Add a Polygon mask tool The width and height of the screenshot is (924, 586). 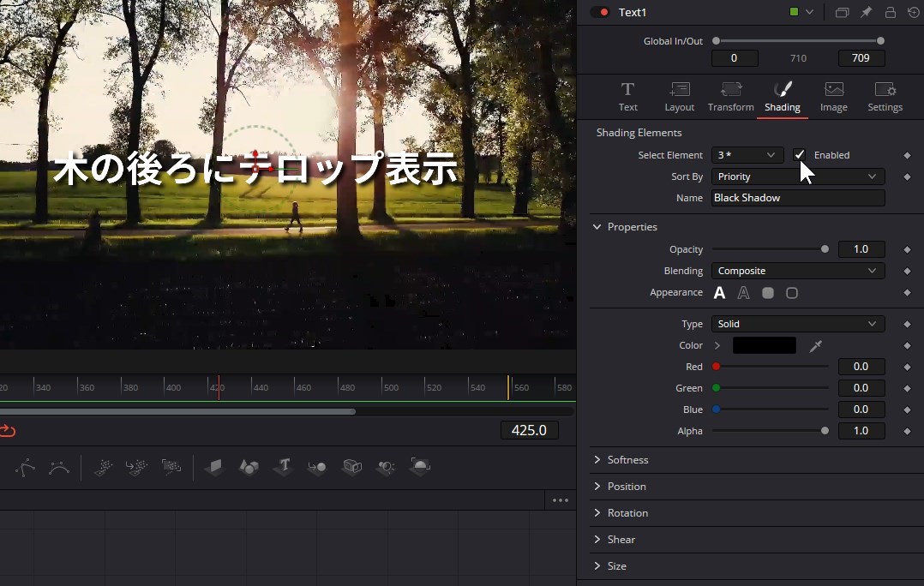(25, 468)
